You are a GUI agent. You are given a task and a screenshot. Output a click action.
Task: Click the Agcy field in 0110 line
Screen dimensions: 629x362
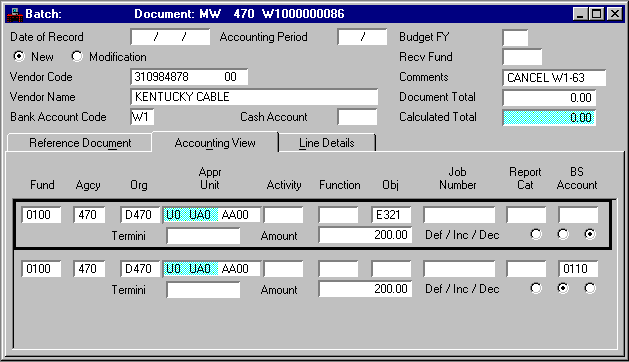(x=89, y=269)
